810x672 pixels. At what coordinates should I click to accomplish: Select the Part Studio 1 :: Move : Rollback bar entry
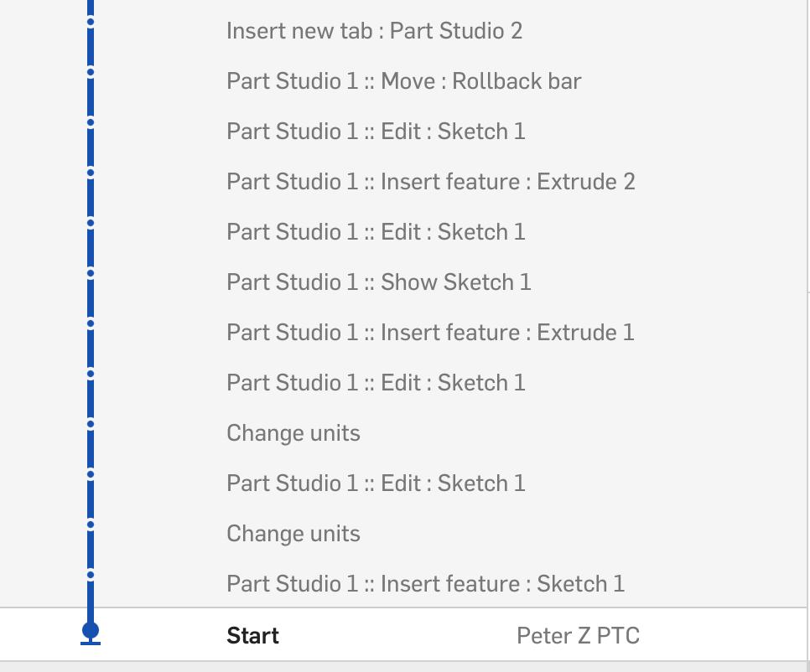tap(403, 80)
